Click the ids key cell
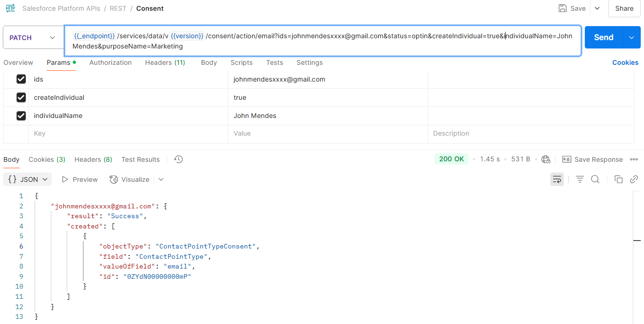The image size is (644, 324). click(129, 79)
